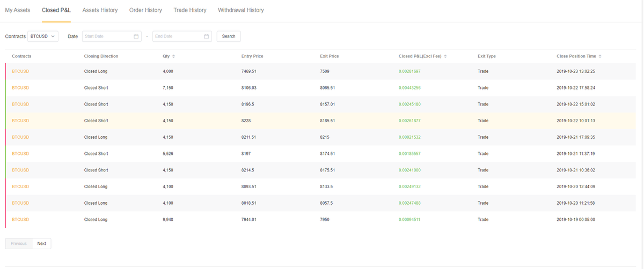Click the Search button
Image resolution: width=644 pixels, height=269 pixels.
(229, 36)
